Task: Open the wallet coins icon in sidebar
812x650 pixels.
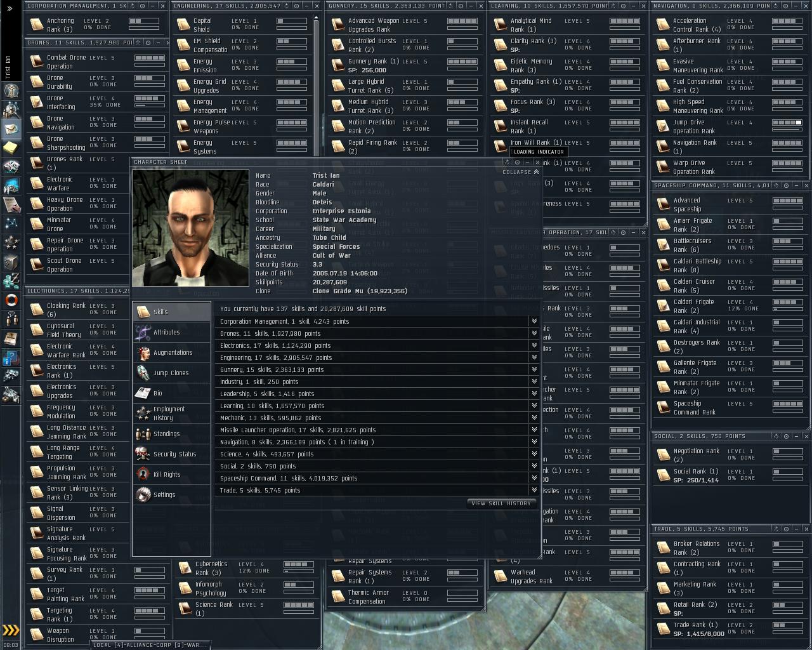Action: (11, 280)
